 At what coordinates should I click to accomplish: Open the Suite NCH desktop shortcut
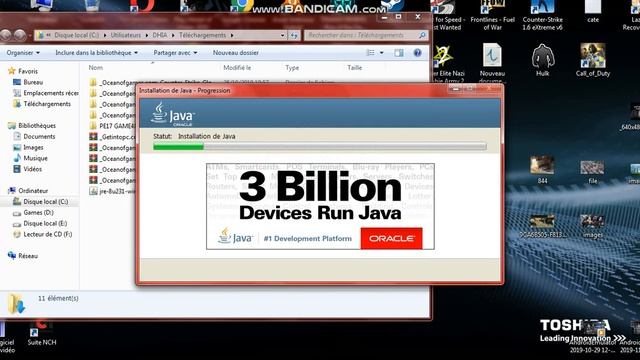[42, 333]
